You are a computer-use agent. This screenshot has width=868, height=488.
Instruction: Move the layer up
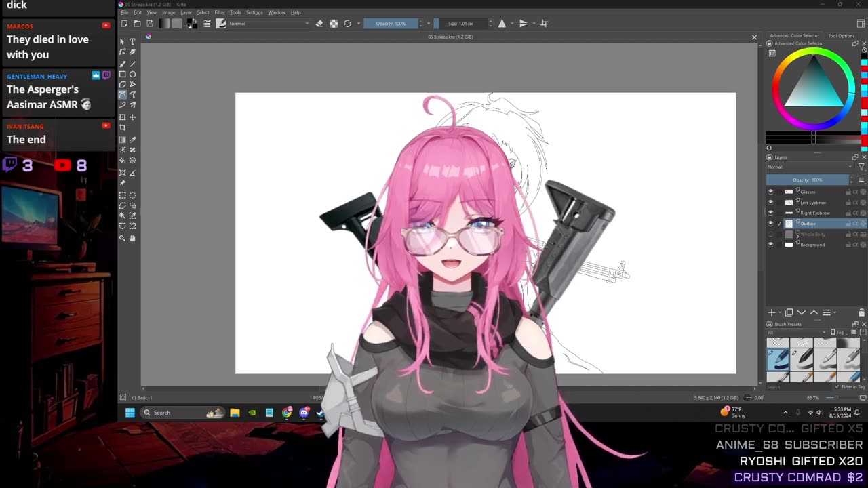pos(814,312)
